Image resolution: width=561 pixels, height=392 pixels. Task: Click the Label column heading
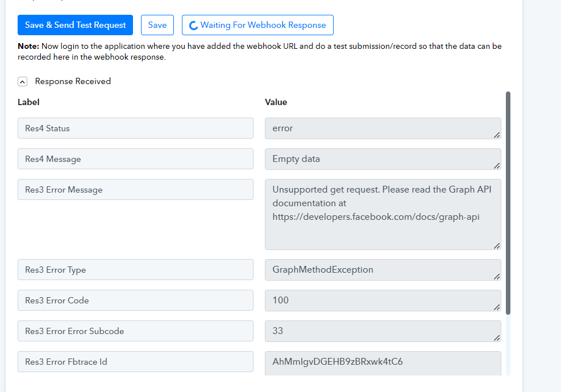pyautogui.click(x=28, y=102)
